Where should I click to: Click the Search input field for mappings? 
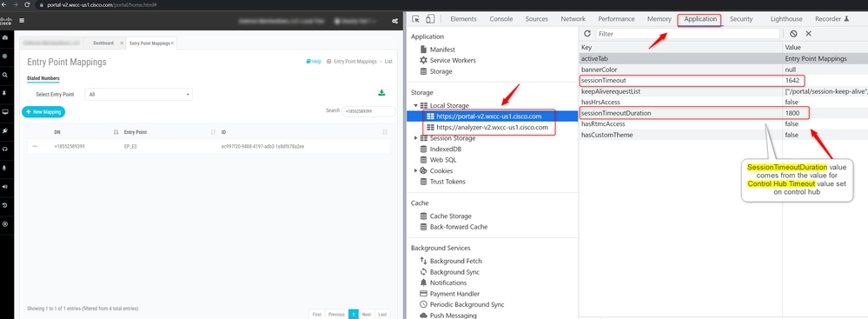pos(368,111)
